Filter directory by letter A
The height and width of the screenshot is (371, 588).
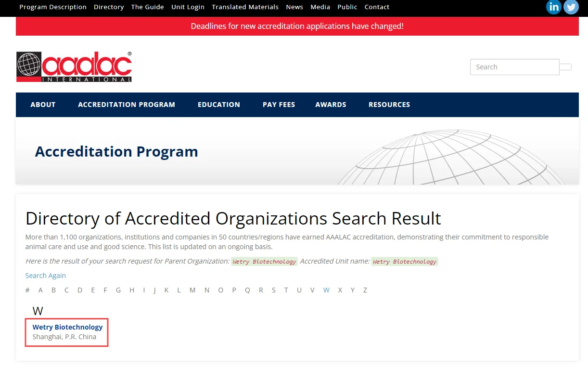pyautogui.click(x=40, y=290)
